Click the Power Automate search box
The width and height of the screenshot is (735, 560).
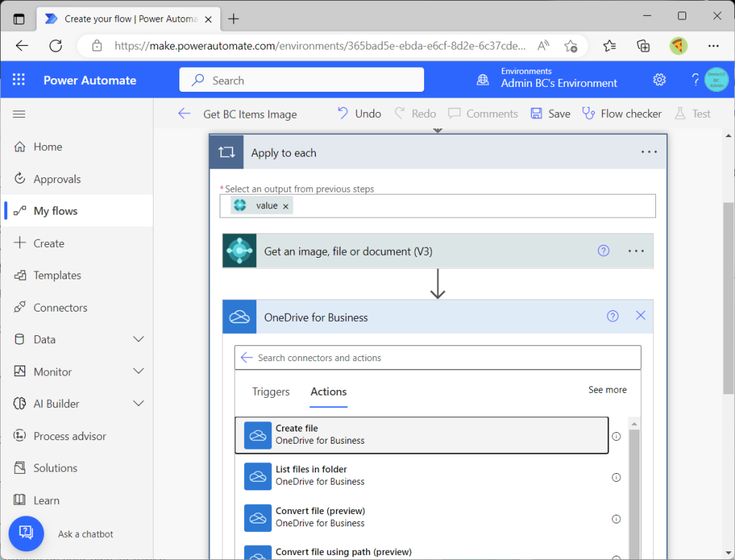pyautogui.click(x=301, y=80)
